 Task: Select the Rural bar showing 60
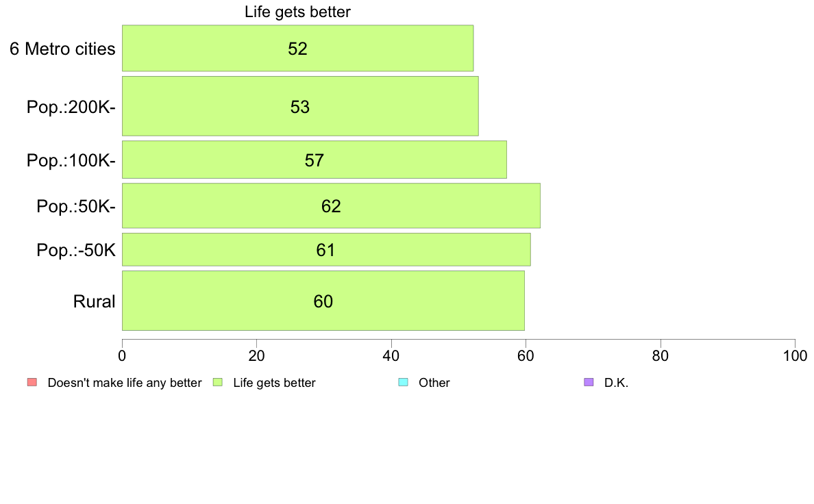[x=323, y=301]
